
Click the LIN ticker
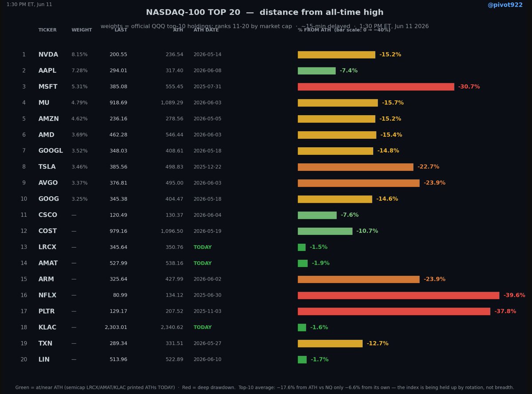[44, 359]
